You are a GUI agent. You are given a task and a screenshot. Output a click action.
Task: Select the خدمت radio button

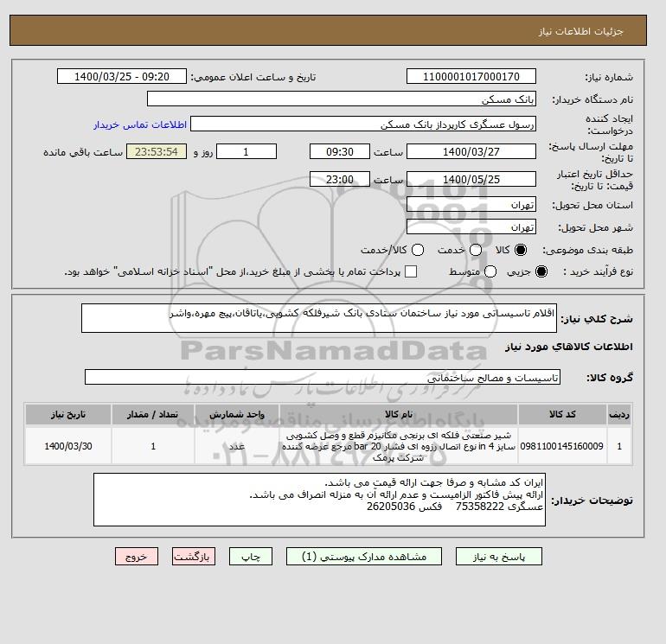click(476, 250)
